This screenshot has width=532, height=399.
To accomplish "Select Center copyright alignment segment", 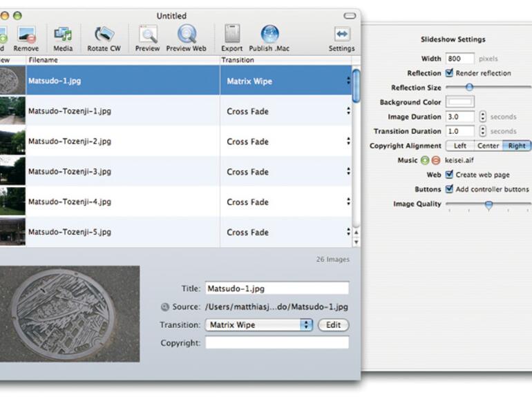I will 488,146.
